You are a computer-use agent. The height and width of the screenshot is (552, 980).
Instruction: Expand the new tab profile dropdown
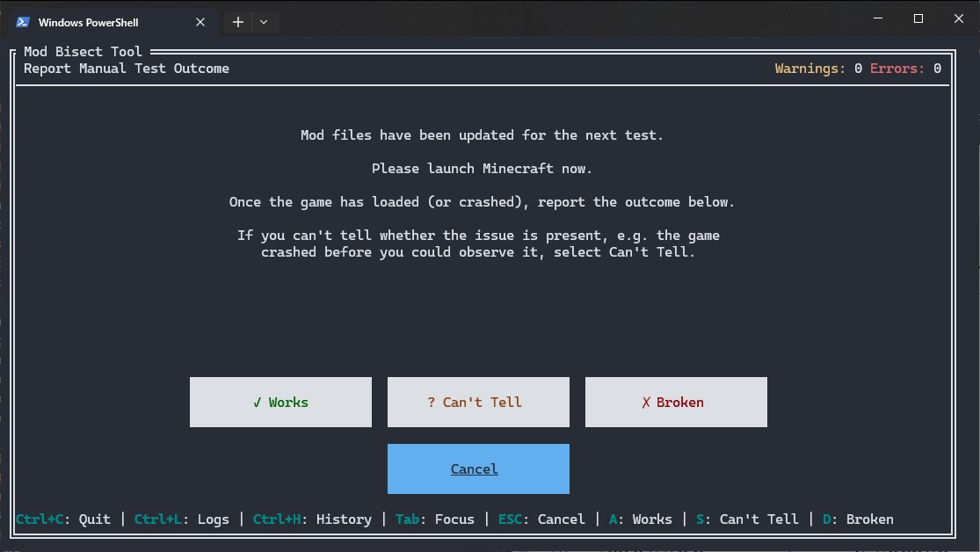264,22
